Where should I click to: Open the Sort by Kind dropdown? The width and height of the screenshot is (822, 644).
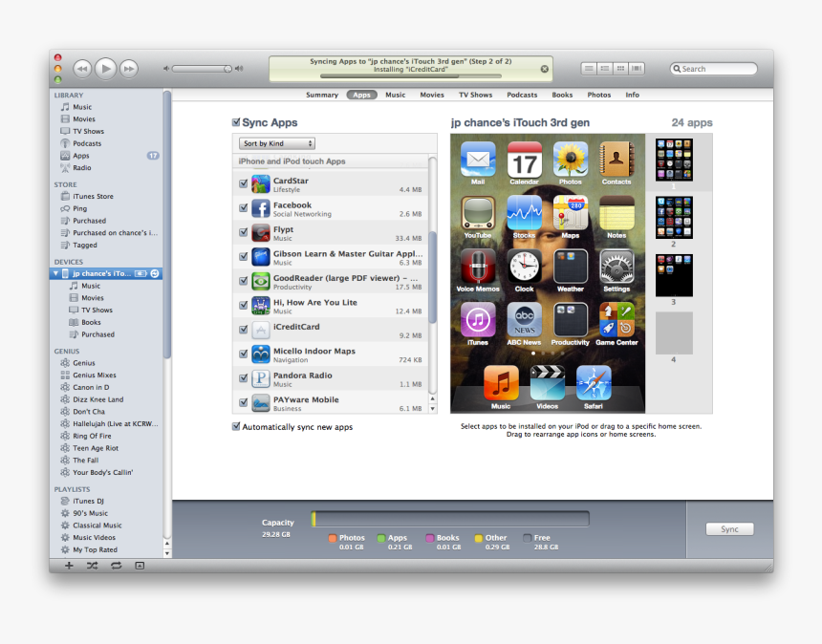point(277,143)
